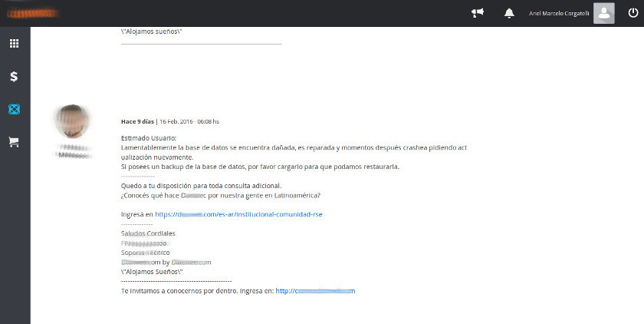Click the 'Estimado Usuario:' greeting line
Image resolution: width=644 pixels, height=324 pixels.
click(x=148, y=138)
